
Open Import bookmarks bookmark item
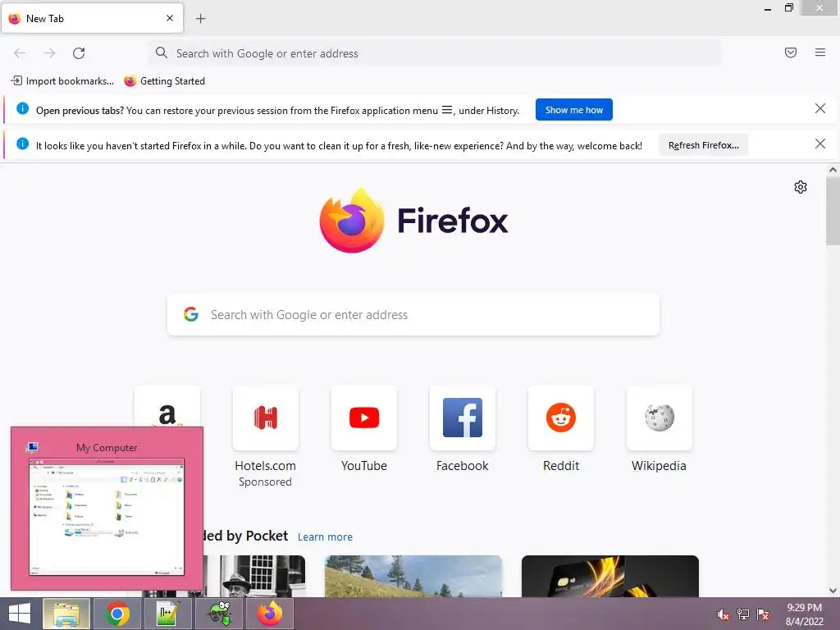pos(62,81)
